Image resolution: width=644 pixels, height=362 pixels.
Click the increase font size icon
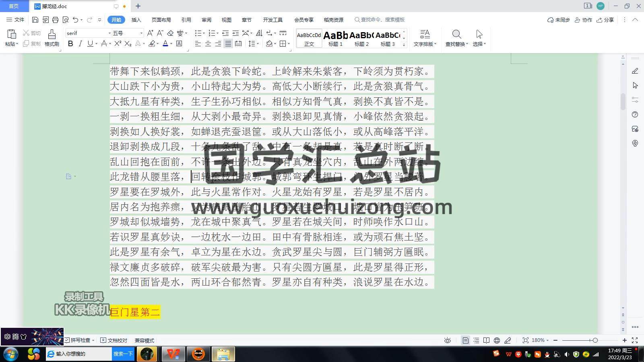click(x=150, y=33)
